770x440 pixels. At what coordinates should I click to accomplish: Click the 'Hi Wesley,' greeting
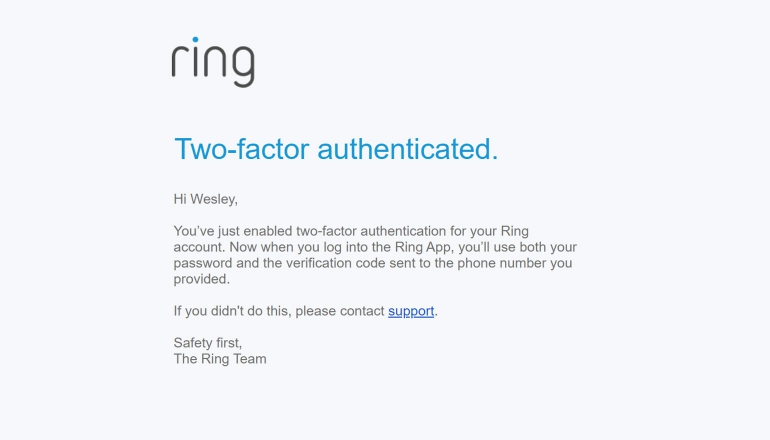[x=206, y=199]
